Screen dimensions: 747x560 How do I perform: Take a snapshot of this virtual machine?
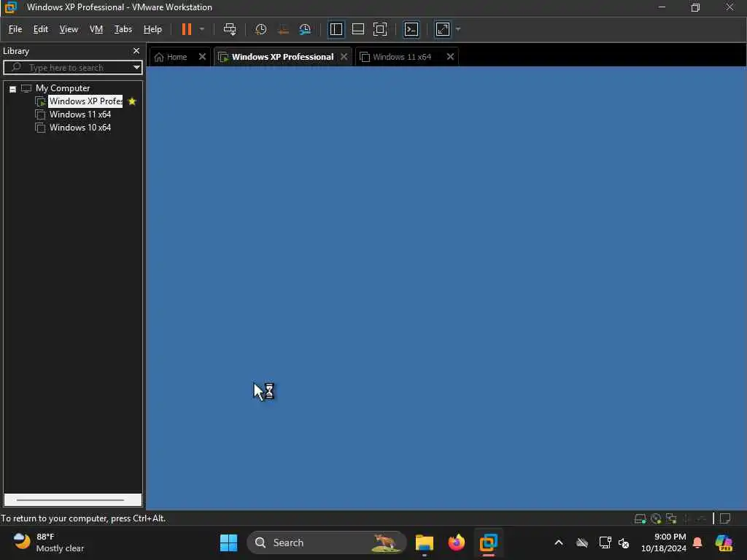click(260, 29)
